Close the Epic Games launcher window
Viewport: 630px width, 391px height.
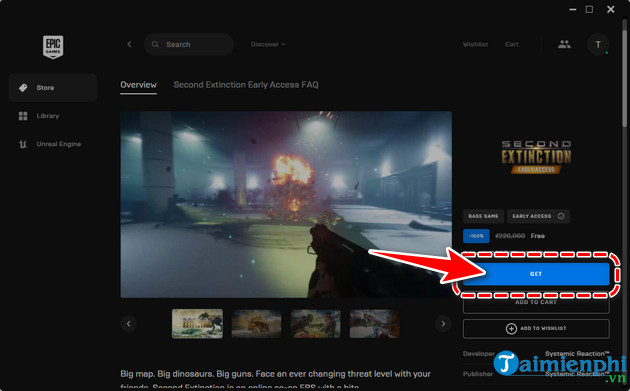pos(611,9)
